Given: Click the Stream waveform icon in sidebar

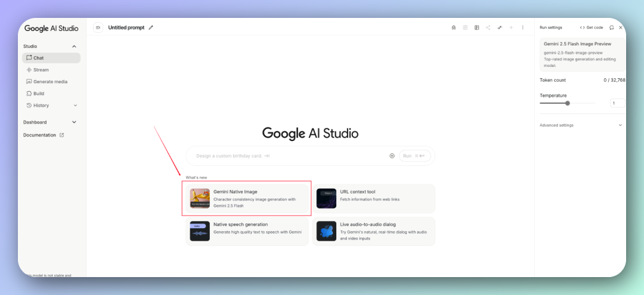Looking at the screenshot, I should click(29, 70).
